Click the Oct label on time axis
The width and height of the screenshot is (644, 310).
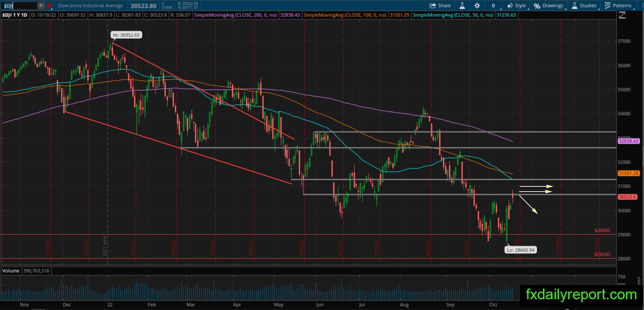click(493, 305)
